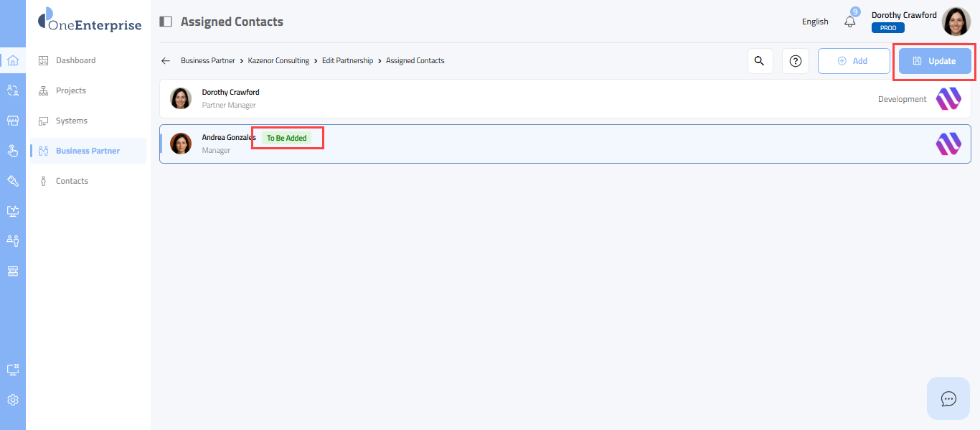980x430 pixels.
Task: Open the chat bubble widget
Action: (x=948, y=398)
